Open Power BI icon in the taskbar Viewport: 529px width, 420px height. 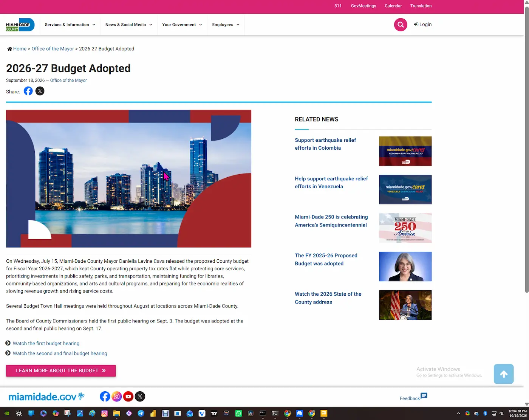(153, 413)
